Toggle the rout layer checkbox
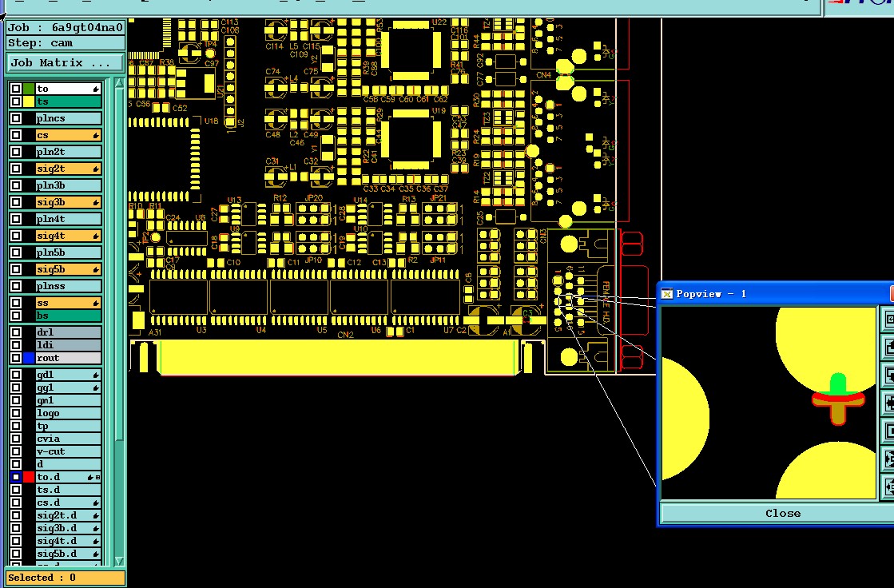This screenshot has width=894, height=588. (16, 358)
